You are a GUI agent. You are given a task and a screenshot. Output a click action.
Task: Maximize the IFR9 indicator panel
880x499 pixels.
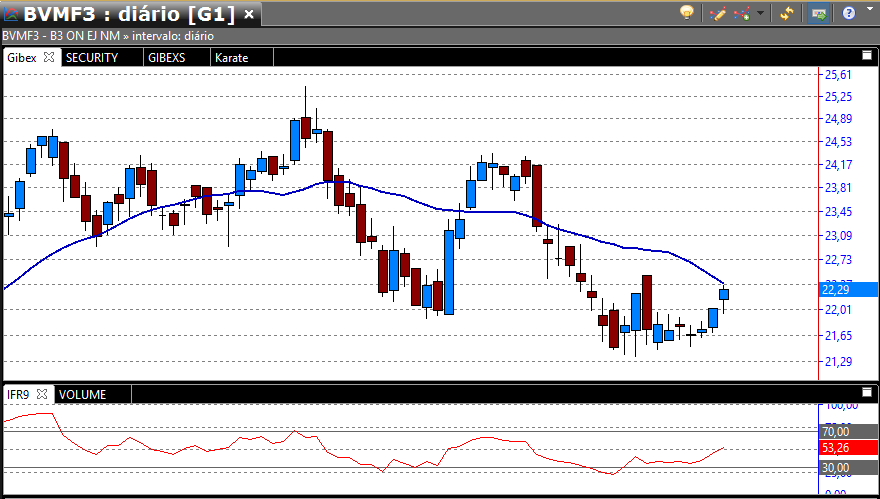[x=867, y=393]
